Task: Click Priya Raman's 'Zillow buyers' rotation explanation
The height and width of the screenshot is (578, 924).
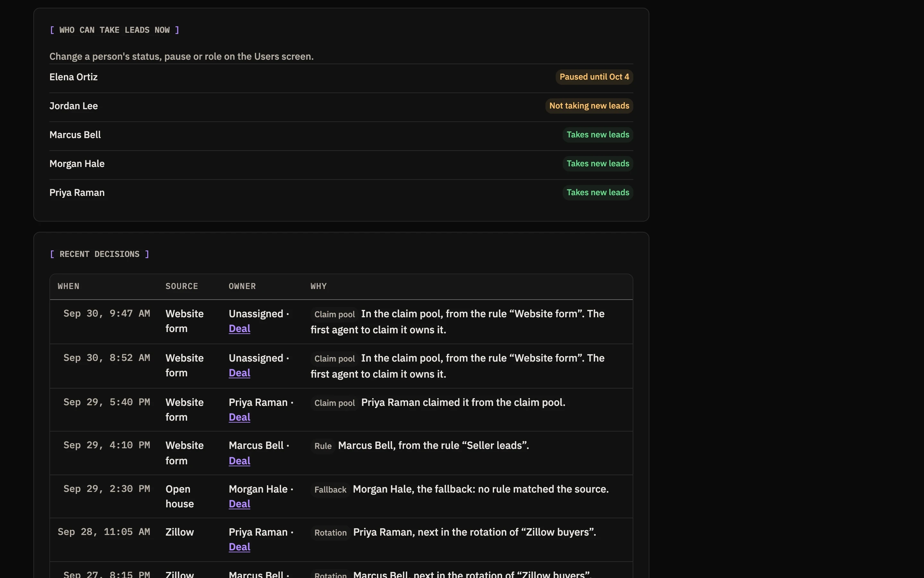Action: click(x=475, y=532)
